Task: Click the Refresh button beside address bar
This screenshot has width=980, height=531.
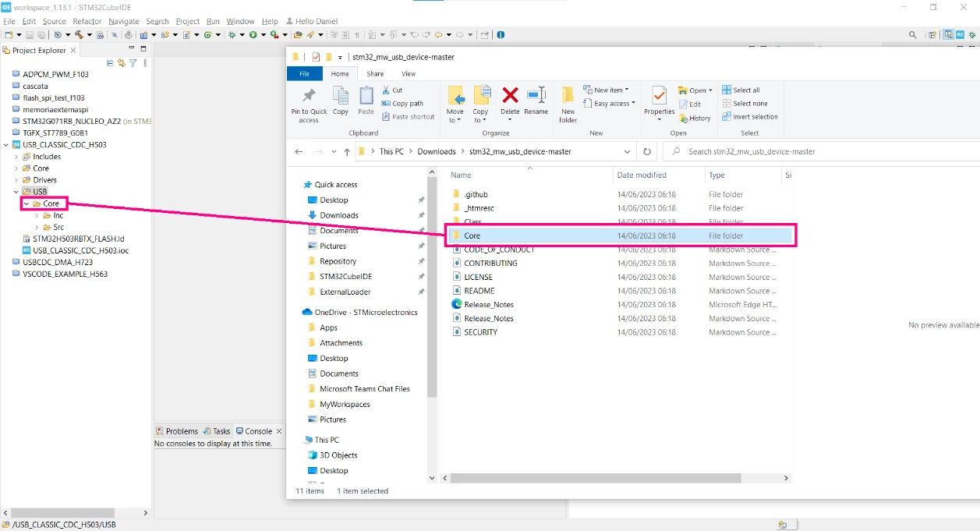Action: 646,151
